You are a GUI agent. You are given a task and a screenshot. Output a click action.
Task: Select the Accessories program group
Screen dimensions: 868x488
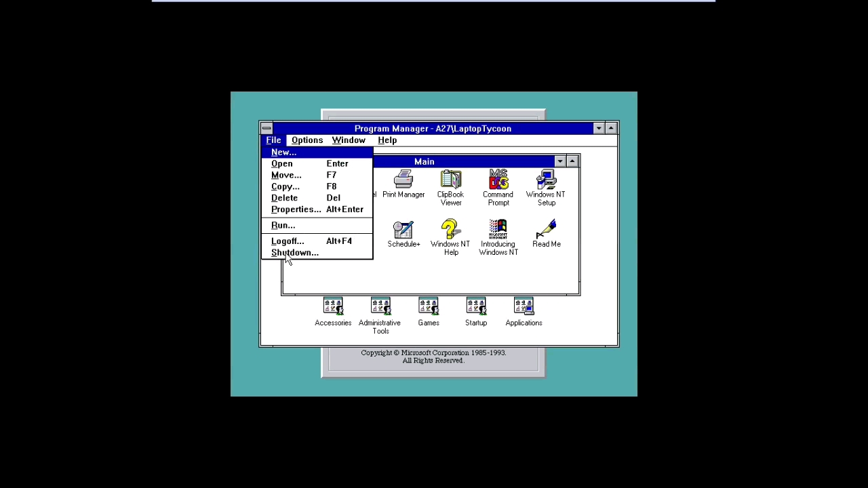[x=333, y=312]
